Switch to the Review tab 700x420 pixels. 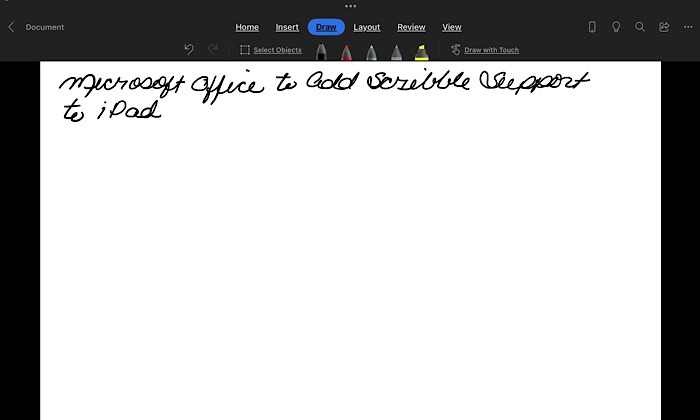point(411,27)
